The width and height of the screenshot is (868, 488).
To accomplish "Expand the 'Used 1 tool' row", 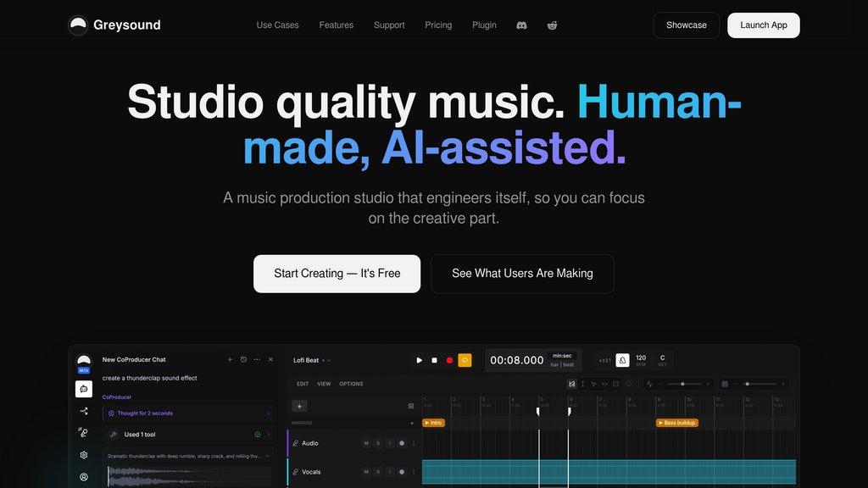I will pos(189,435).
